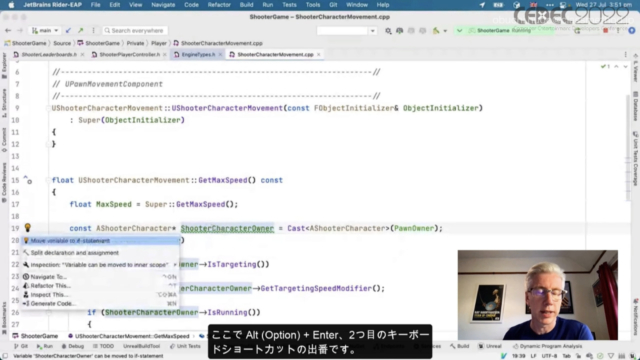The image size is (640, 360).
Task: Expand the empty solution configuration combo box
Action: click(x=347, y=31)
